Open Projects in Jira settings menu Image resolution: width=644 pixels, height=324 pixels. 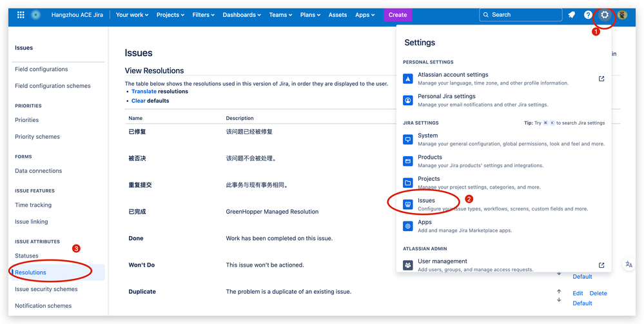coord(503,183)
